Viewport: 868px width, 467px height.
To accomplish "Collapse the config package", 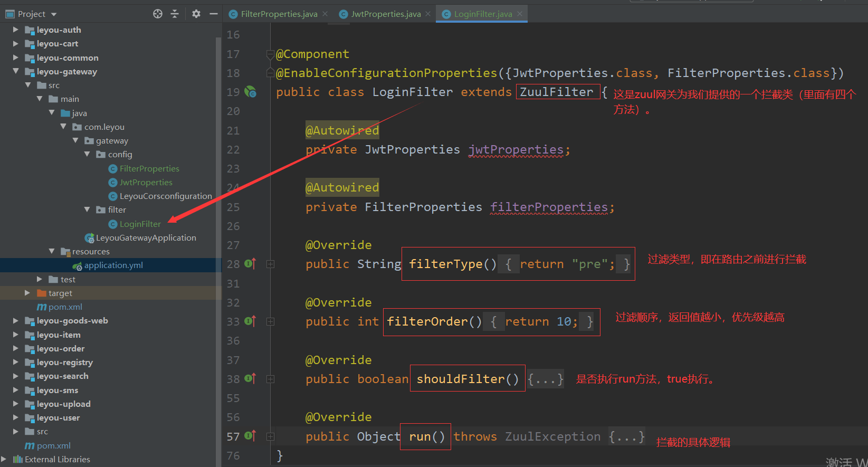I will (x=87, y=154).
